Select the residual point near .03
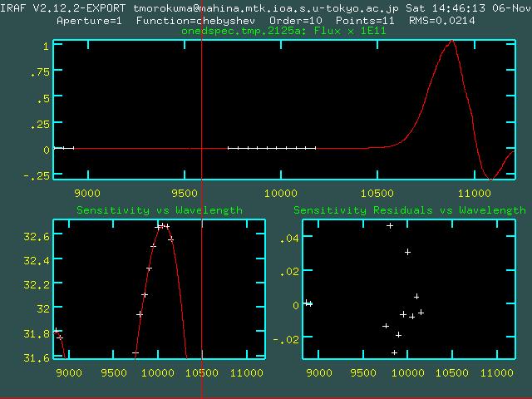This screenshot has width=532, height=399. [407, 252]
